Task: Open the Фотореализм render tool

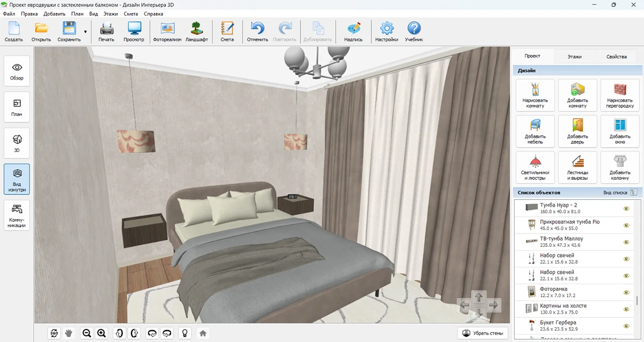Action: (167, 32)
